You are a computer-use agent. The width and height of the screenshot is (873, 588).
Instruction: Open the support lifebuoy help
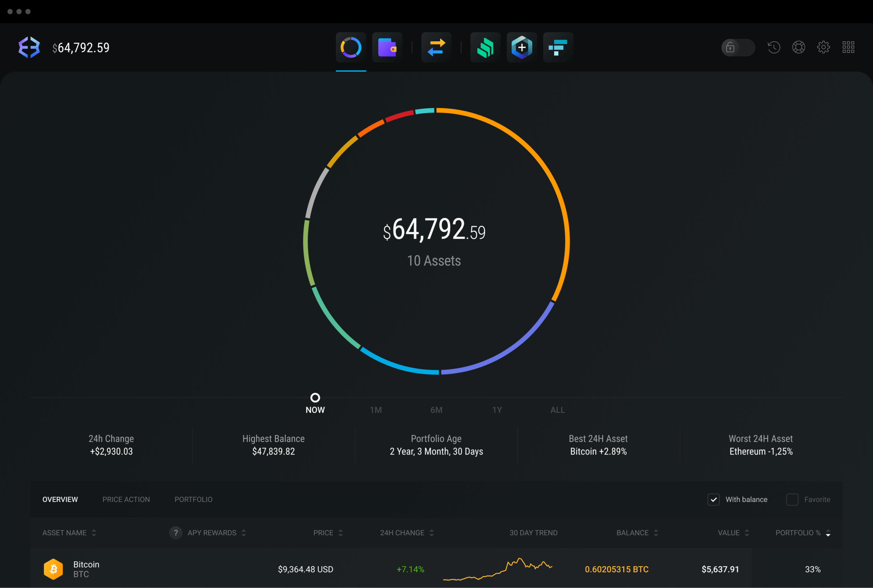(798, 47)
